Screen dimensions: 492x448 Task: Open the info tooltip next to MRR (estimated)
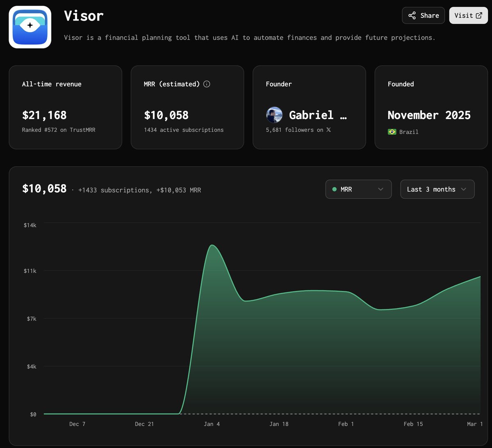point(207,84)
